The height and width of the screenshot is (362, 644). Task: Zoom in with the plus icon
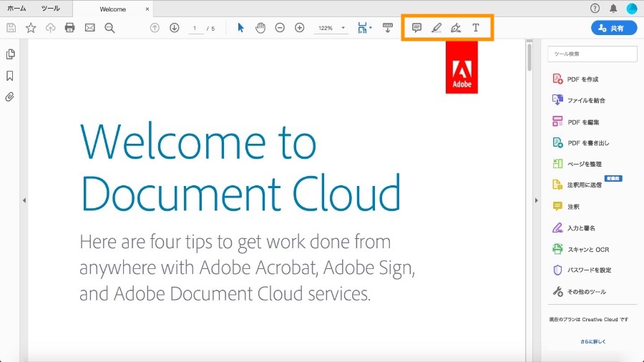click(299, 28)
